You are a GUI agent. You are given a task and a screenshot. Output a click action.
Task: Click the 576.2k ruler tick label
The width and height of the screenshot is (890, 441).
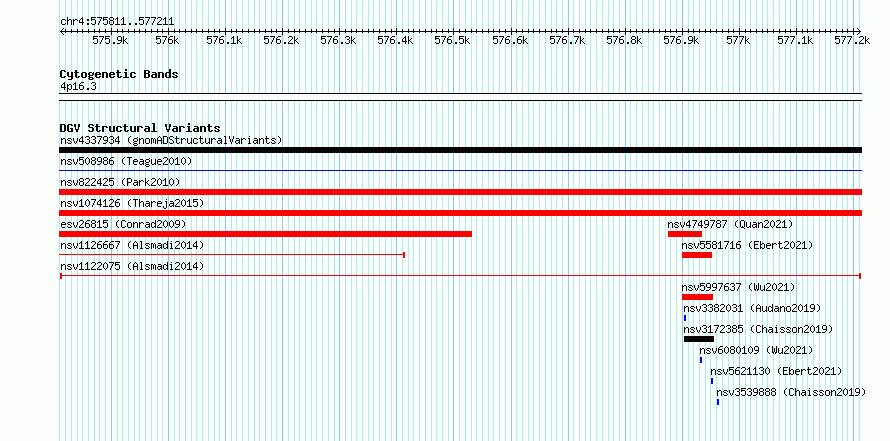coord(282,40)
